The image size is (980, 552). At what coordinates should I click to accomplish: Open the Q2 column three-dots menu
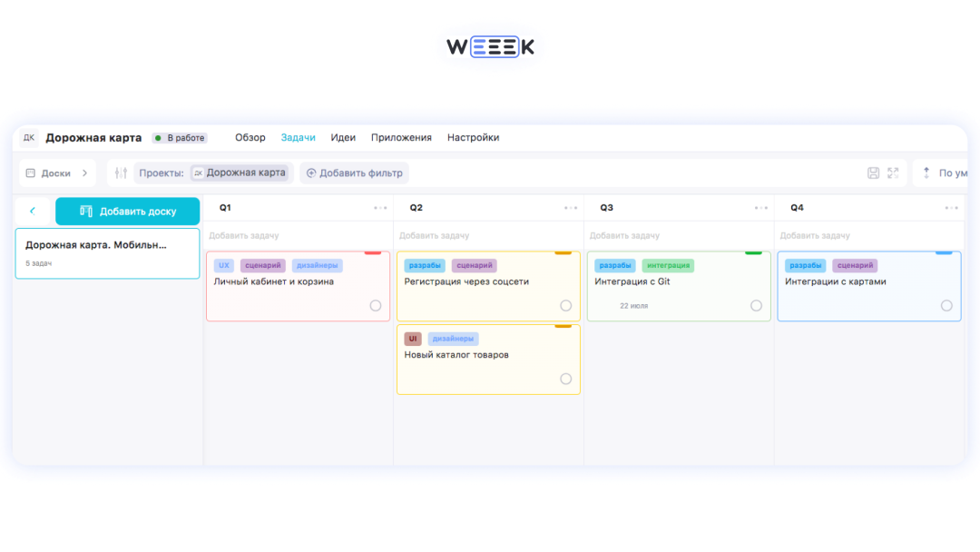[x=570, y=208]
